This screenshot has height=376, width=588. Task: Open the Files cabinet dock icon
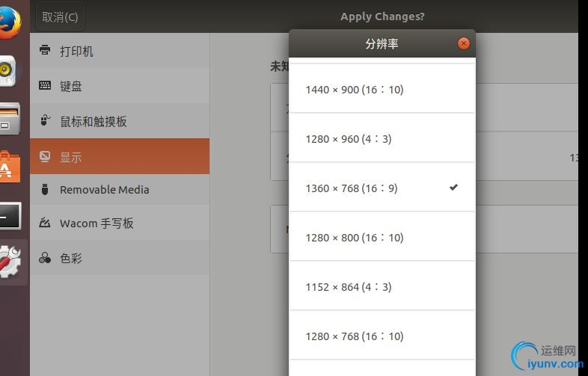pyautogui.click(x=10, y=118)
